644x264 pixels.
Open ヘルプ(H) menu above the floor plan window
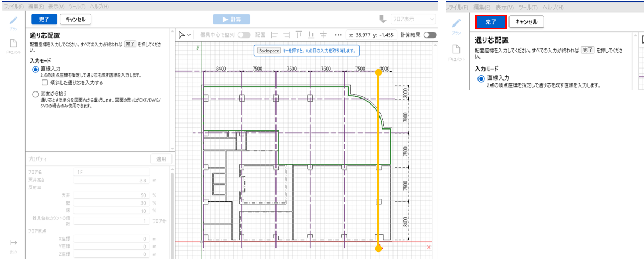98,6
